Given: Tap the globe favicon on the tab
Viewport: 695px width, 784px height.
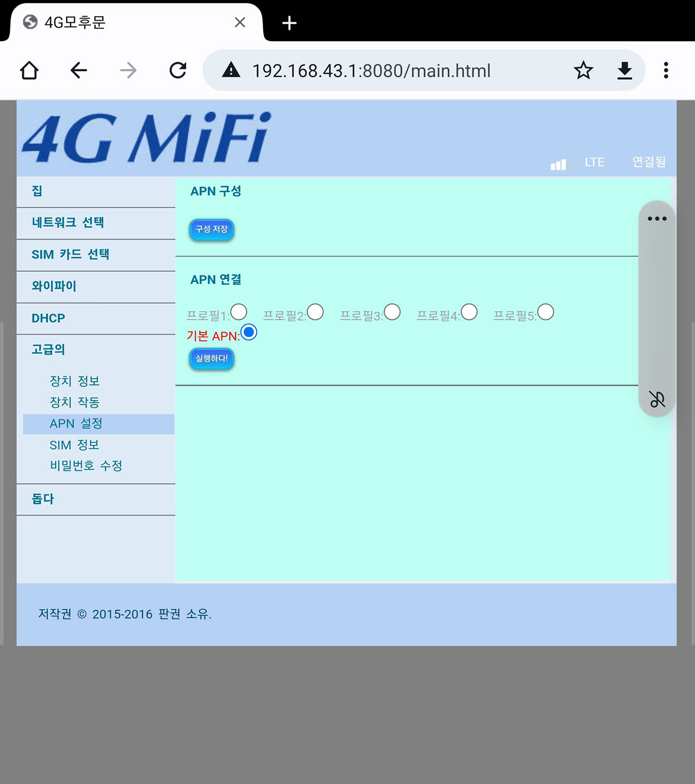Looking at the screenshot, I should pyautogui.click(x=30, y=22).
